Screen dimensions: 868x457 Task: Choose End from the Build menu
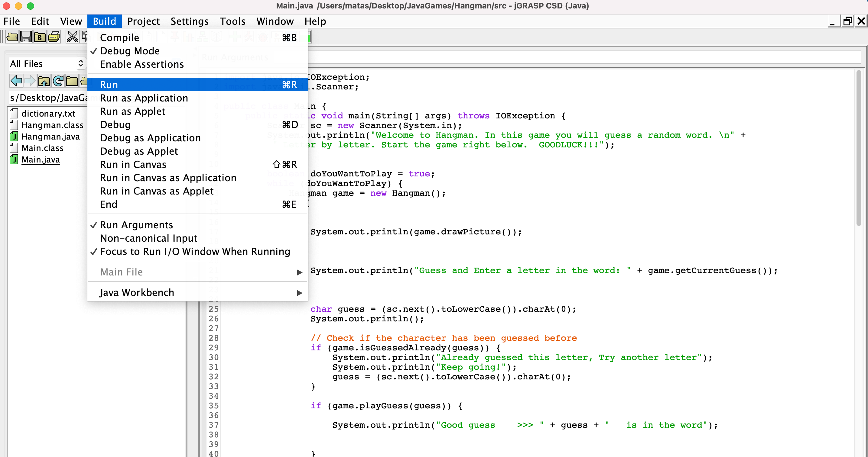[197, 204]
